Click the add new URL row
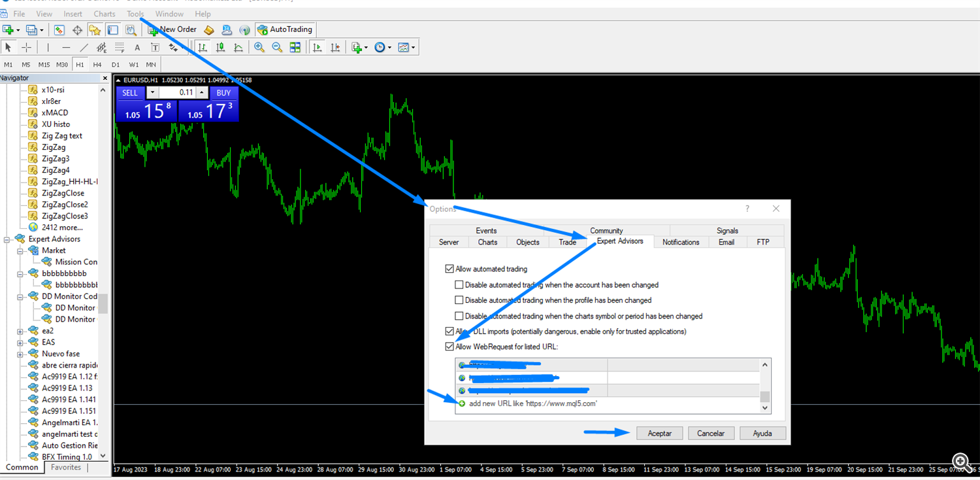 pyautogui.click(x=532, y=404)
